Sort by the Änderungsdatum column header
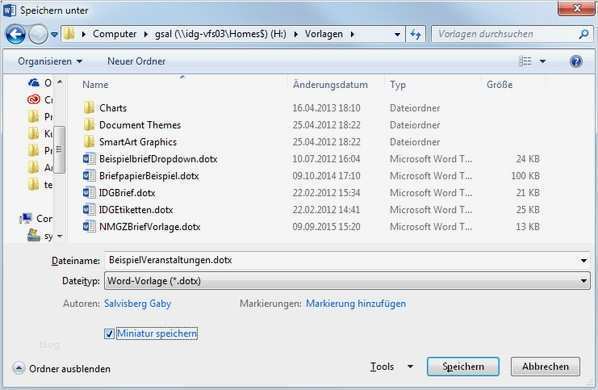Viewport: 598px width, 390px height. [330, 85]
